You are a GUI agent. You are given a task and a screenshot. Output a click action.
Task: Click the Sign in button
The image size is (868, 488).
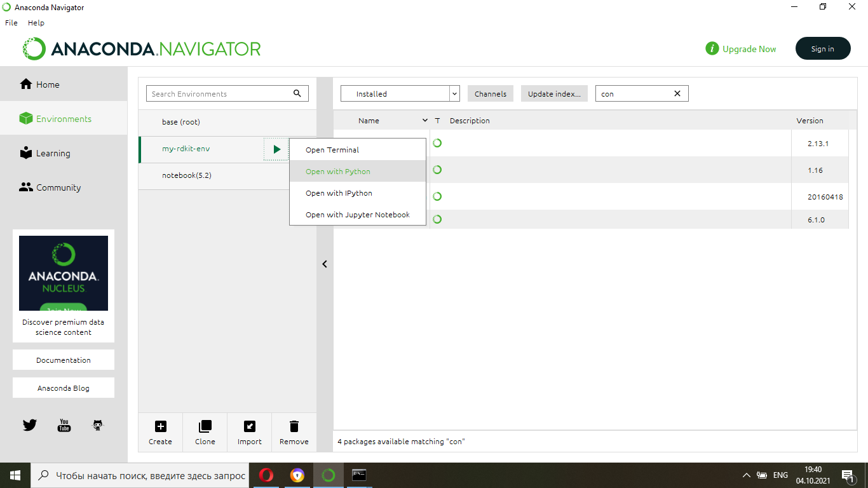click(823, 48)
